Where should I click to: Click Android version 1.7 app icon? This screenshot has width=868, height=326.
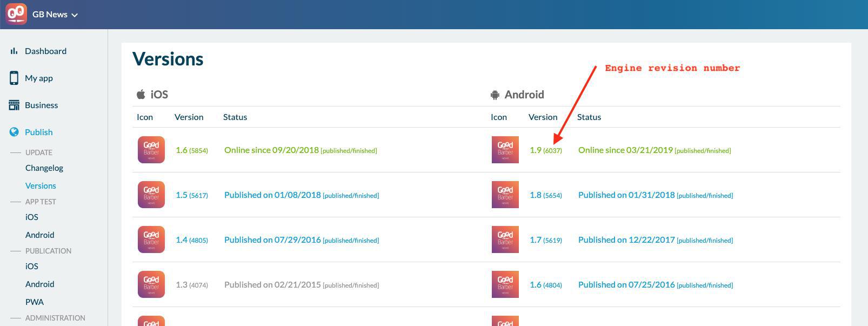click(505, 239)
